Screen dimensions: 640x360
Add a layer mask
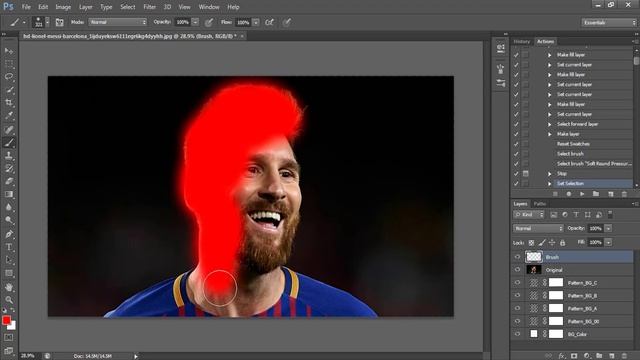pos(574,356)
